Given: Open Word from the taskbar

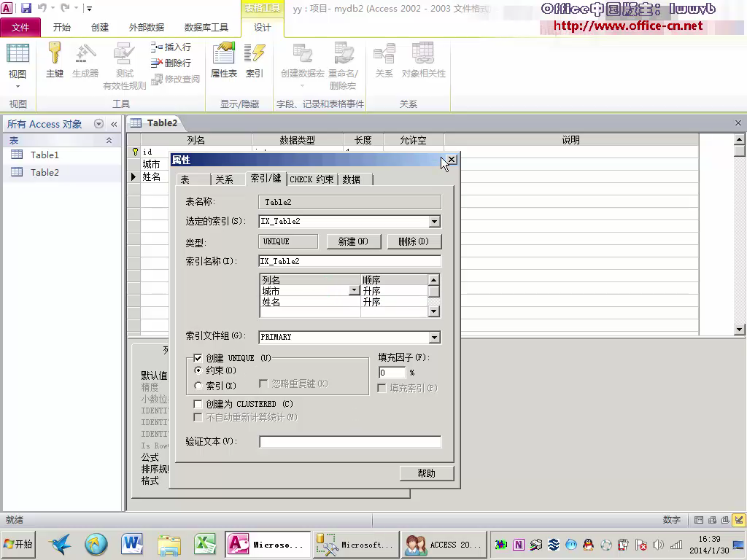Looking at the screenshot, I should (x=132, y=544).
